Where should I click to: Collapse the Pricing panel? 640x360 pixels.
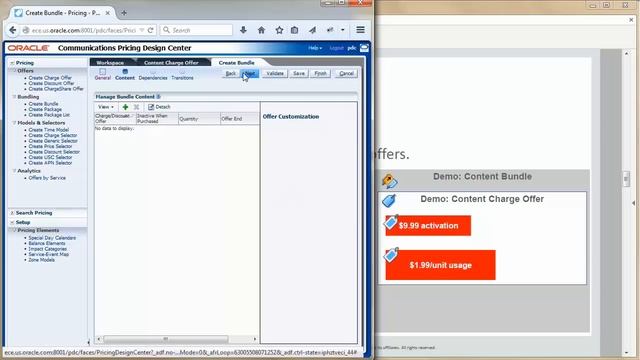(x=12, y=63)
